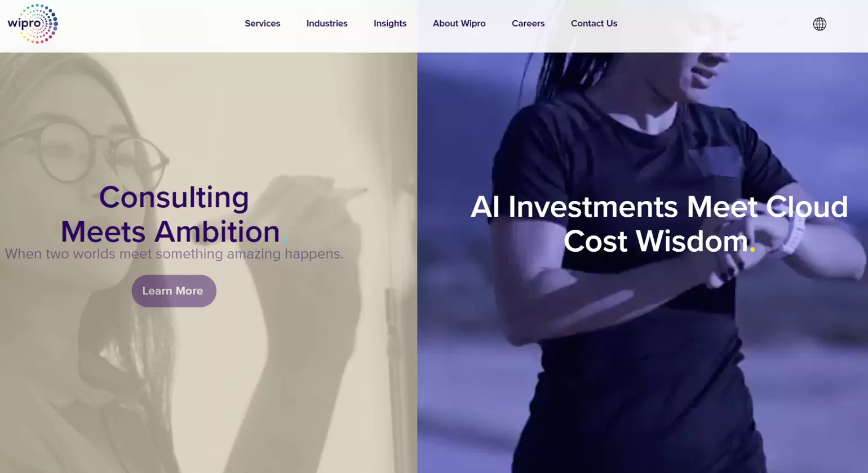Open the Services menu

(x=262, y=24)
